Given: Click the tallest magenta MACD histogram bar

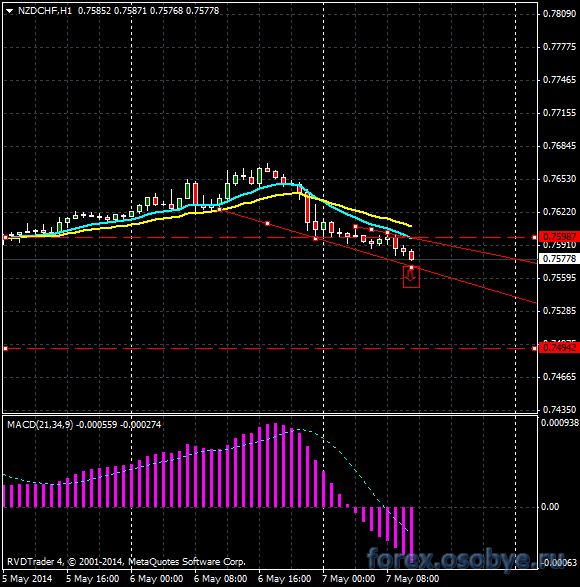Looking at the screenshot, I should 276,465.
